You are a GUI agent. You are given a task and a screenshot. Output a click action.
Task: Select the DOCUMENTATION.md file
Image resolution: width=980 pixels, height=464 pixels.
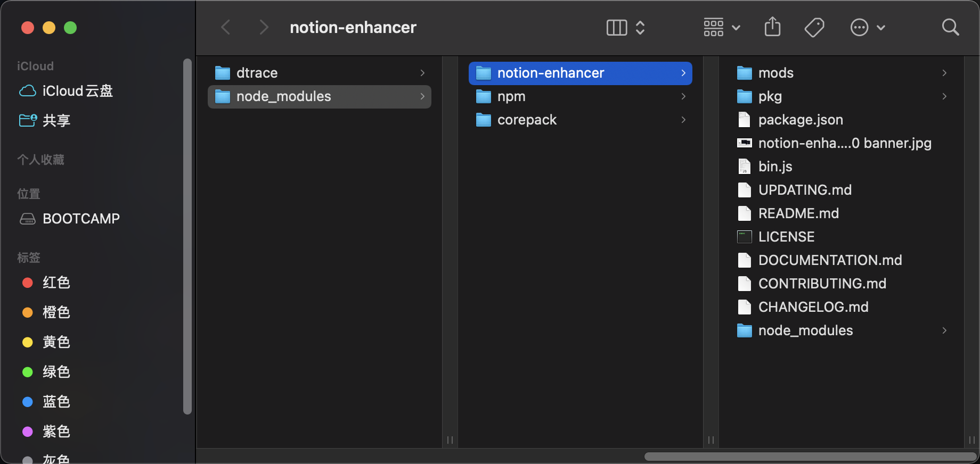pyautogui.click(x=842, y=260)
